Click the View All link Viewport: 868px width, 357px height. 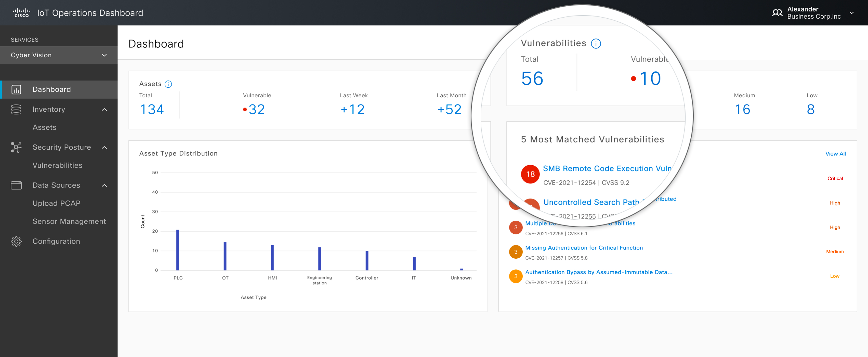[x=835, y=154]
